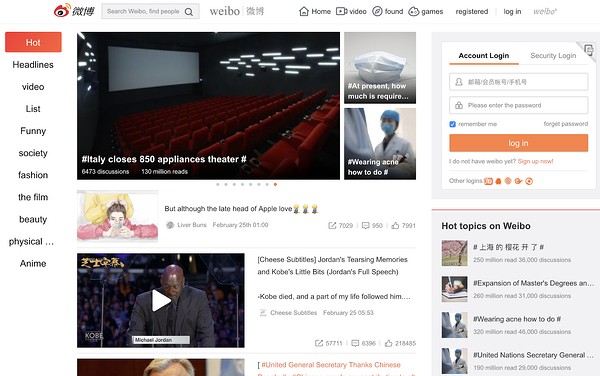Click comment icon with 6396 count
Screen dimensions: 600x376
[x=355, y=343]
